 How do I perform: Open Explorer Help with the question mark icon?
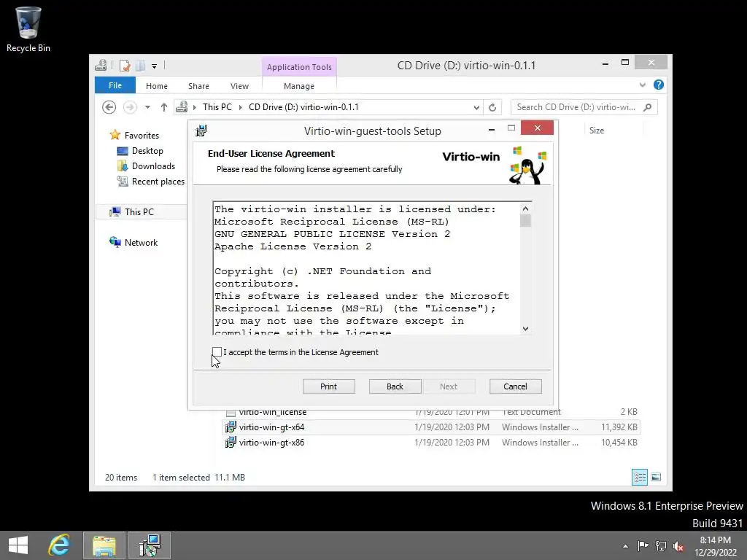(x=659, y=85)
